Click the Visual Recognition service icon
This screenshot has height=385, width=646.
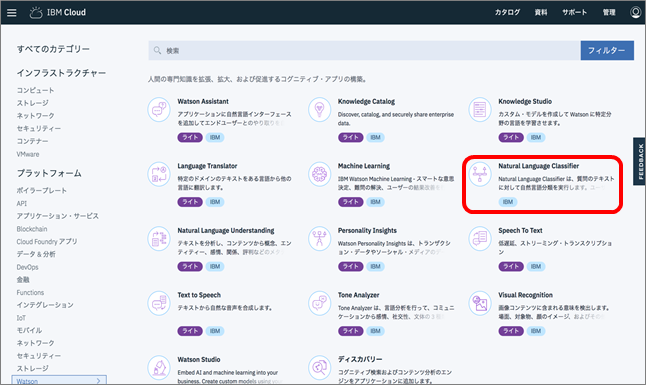point(480,303)
